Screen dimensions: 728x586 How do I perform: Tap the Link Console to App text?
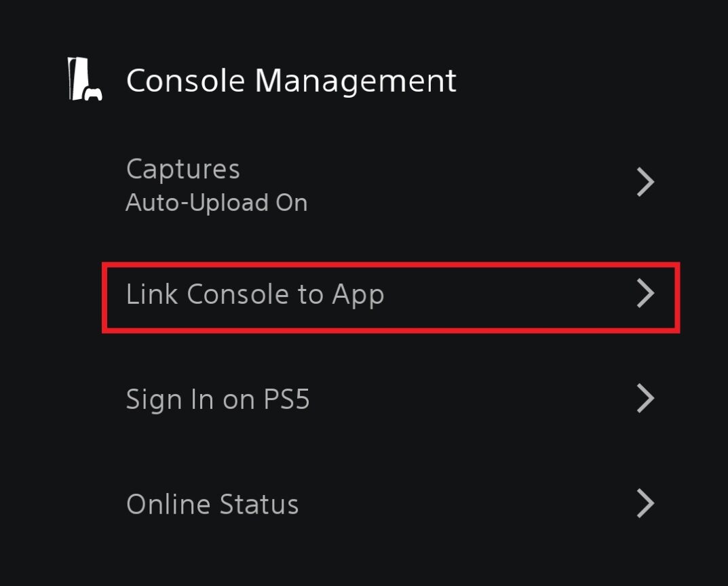256,294
